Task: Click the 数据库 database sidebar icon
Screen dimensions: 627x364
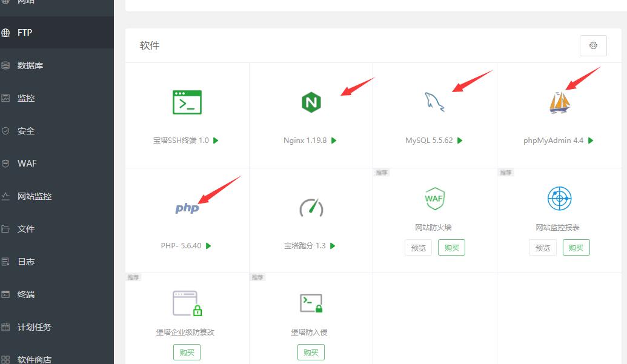Action: [5, 65]
